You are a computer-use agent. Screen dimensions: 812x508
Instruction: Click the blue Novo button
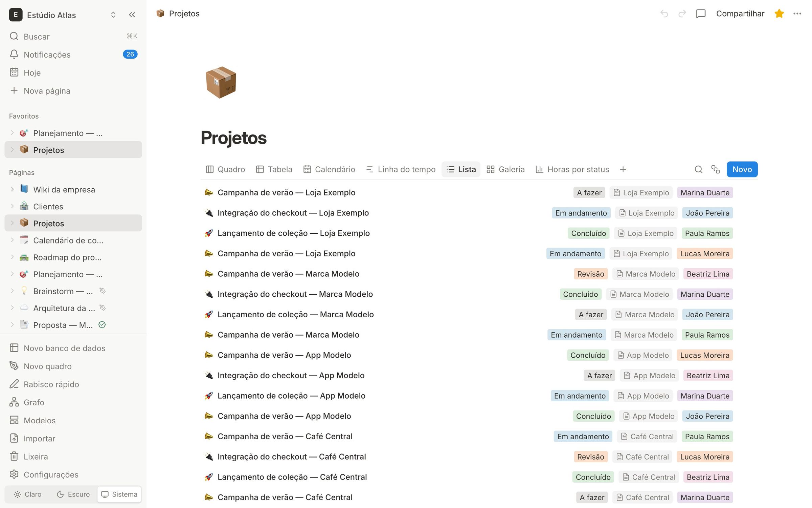tap(742, 169)
